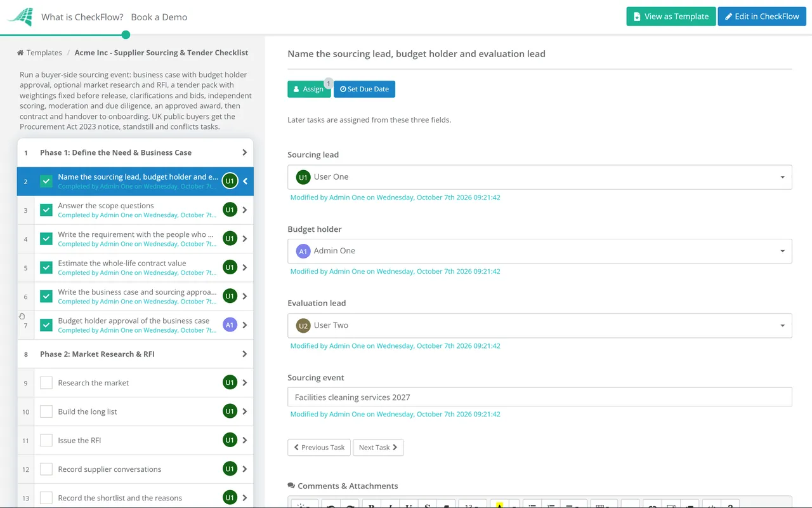Check off Build the long list task
812x508 pixels.
46,411
